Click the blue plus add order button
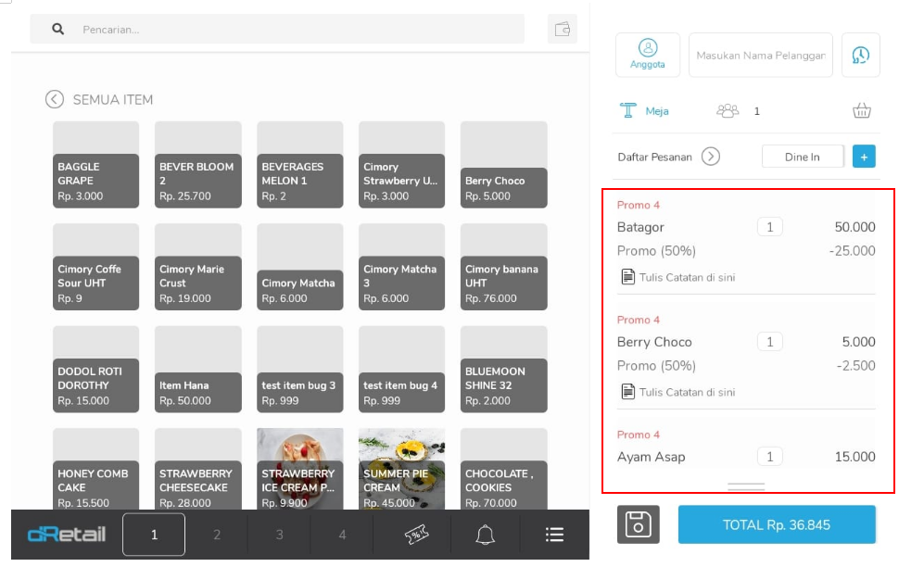The height and width of the screenshot is (567, 924). (x=864, y=157)
